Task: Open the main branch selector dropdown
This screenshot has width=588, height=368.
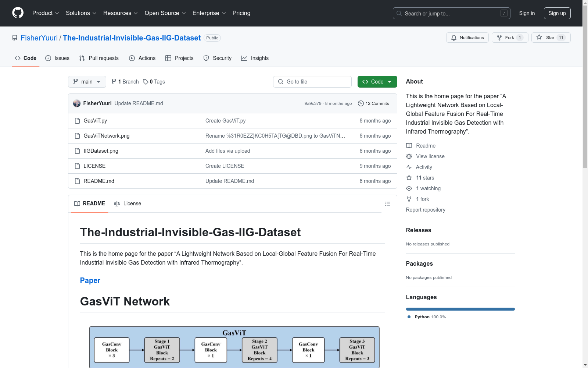Action: click(87, 82)
